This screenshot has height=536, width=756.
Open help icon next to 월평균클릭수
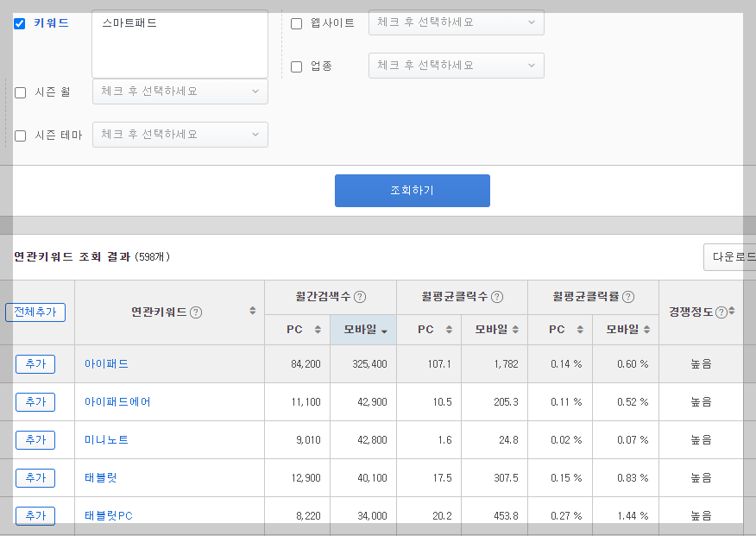[x=497, y=297]
